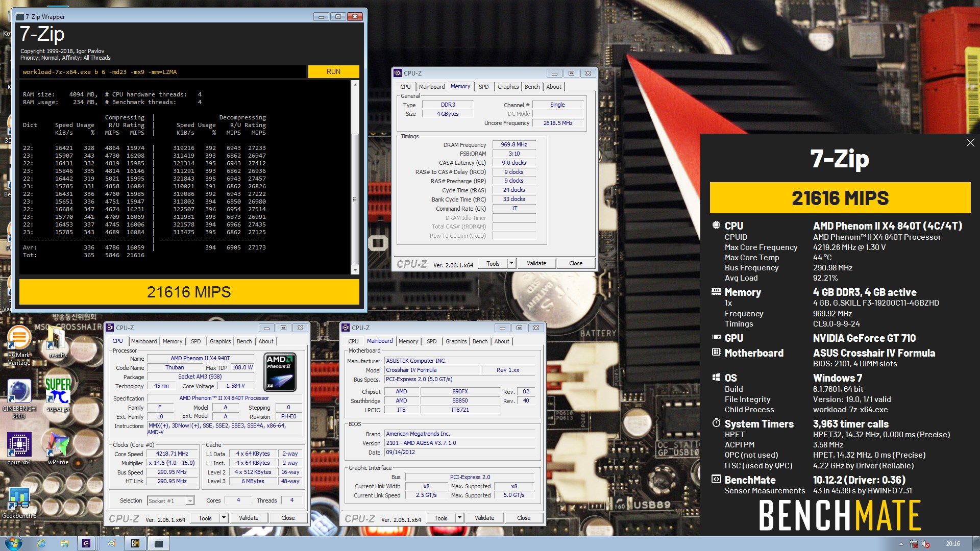Switch to 7-Zip Wrapper taskbar button

[x=159, y=543]
